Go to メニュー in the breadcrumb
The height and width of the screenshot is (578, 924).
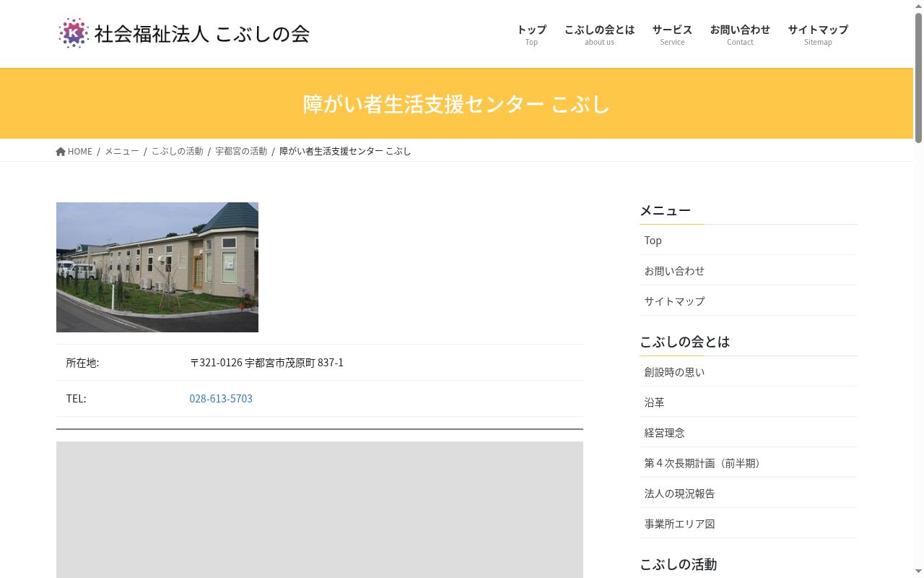click(x=122, y=151)
